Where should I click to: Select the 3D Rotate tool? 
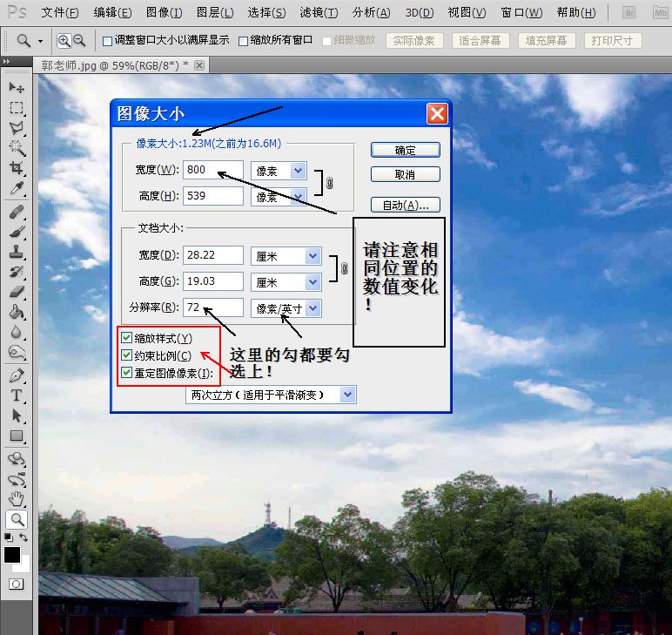tap(17, 459)
